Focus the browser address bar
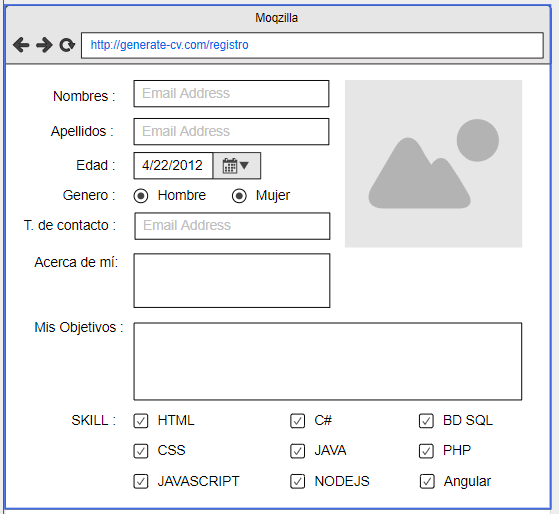This screenshot has height=514, width=559. [312, 45]
